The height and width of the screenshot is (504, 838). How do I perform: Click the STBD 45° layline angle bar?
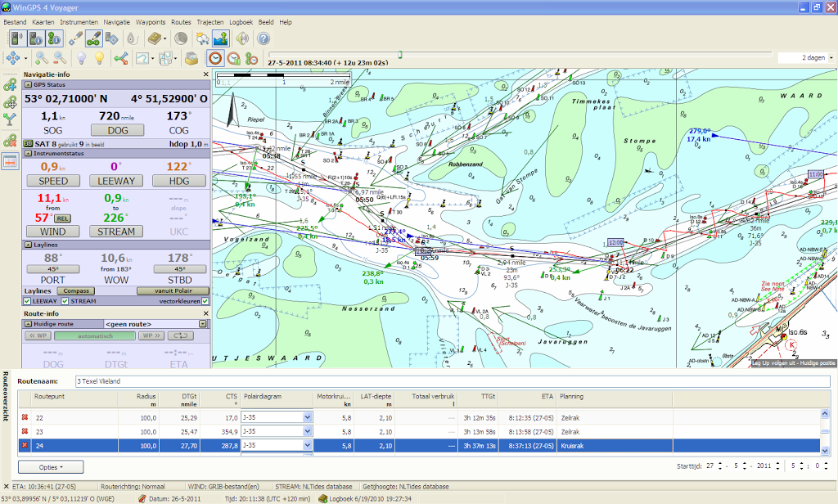[x=179, y=269]
